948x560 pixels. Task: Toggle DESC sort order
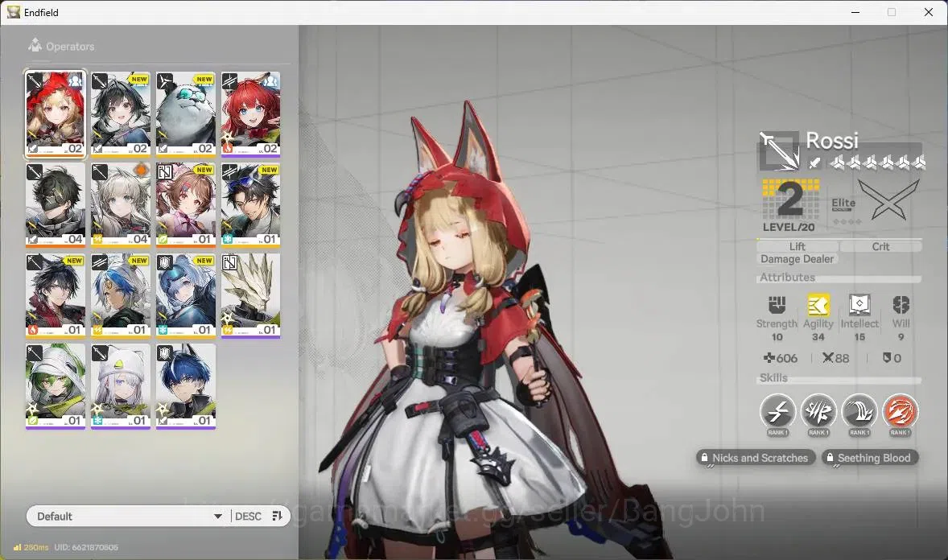(248, 516)
